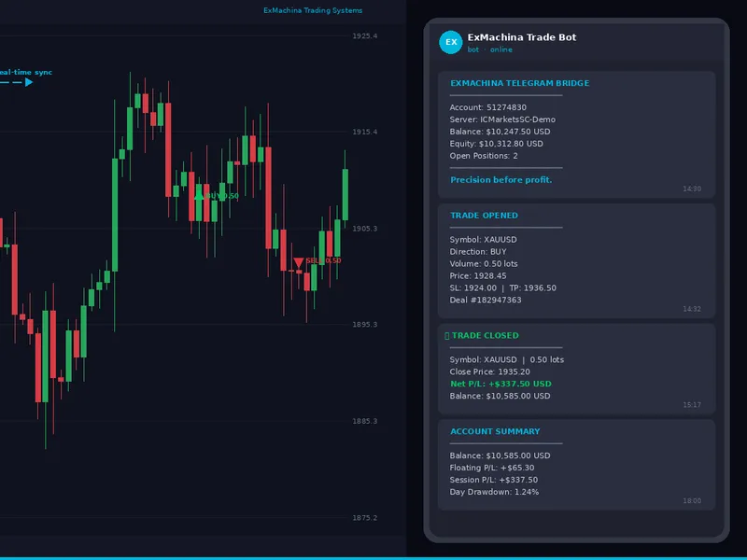This screenshot has height=560, width=747.
Task: Click Volume: 0.50 lots line
Action: click(484, 264)
